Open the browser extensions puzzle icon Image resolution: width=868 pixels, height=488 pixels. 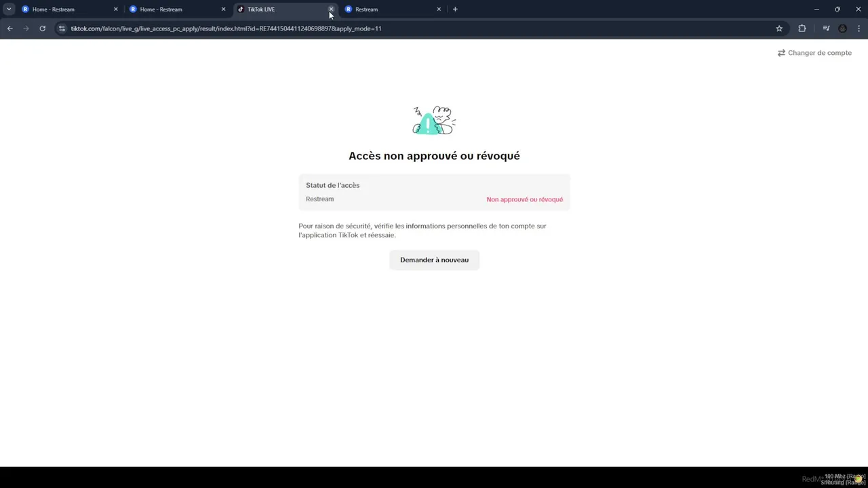coord(802,28)
